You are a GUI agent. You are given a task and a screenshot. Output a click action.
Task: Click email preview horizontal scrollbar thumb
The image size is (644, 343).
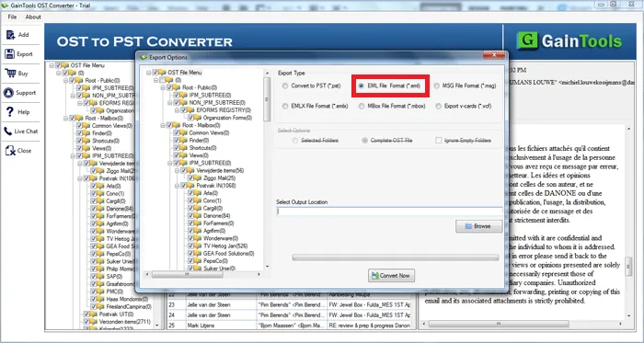[499, 324]
